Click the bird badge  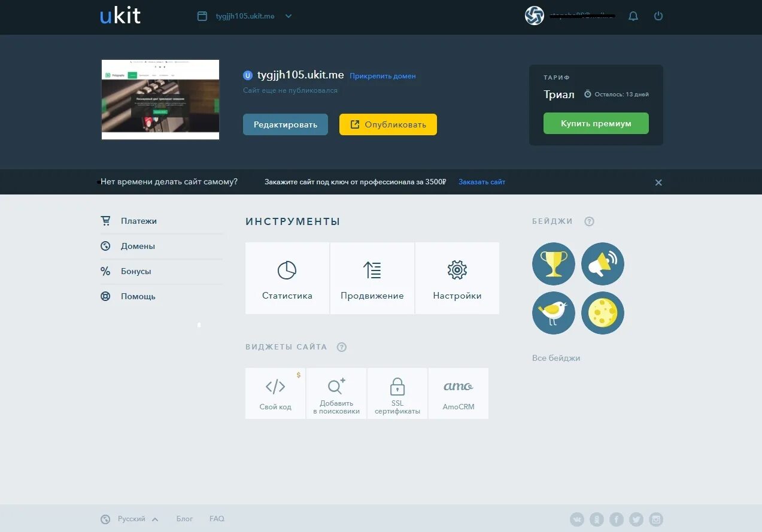click(x=554, y=313)
